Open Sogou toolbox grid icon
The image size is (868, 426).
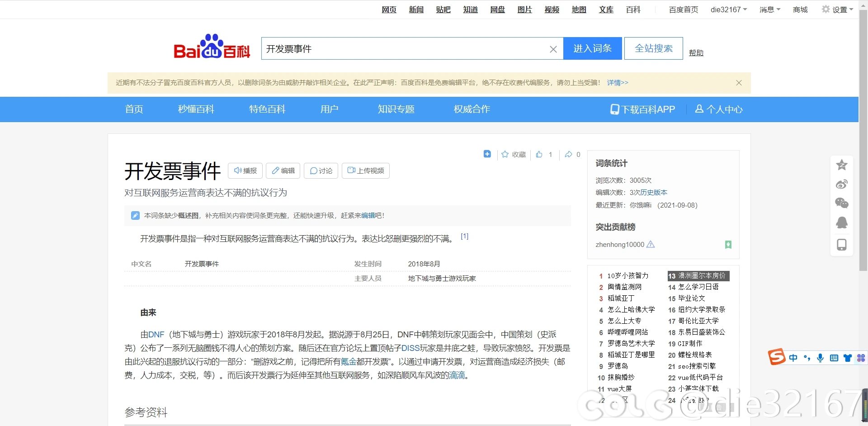pos(861,358)
